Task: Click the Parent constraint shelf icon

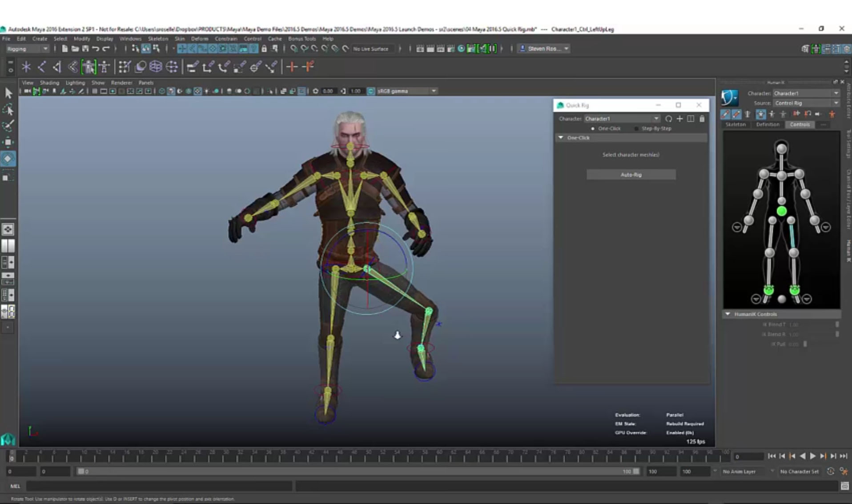Action: [192, 67]
